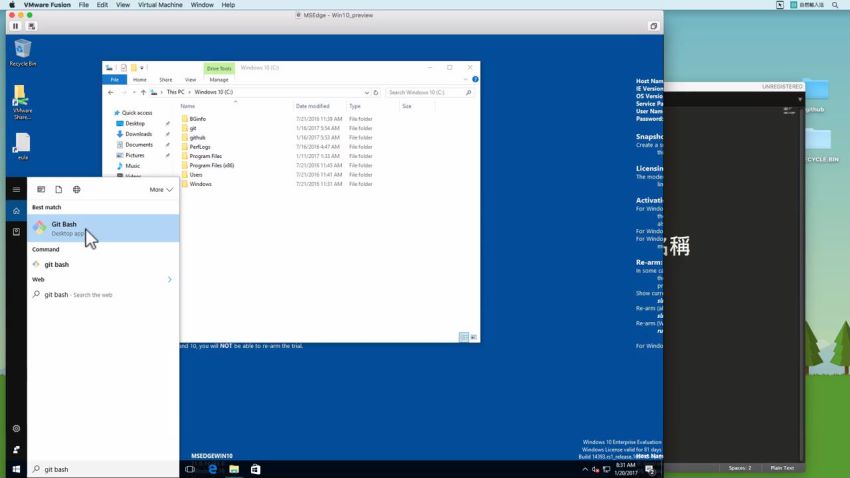Open the Feedback icon in search sidebar
Viewport: 850px width, 478px height.
click(16, 449)
